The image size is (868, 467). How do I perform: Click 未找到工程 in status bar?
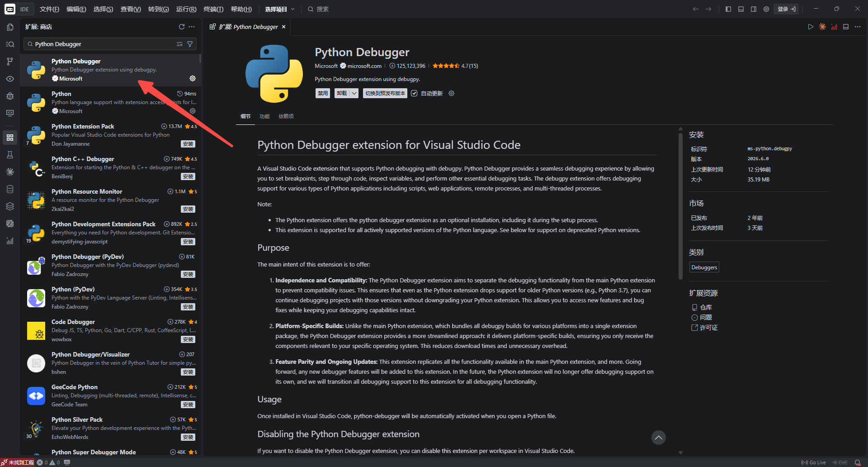coord(18,462)
